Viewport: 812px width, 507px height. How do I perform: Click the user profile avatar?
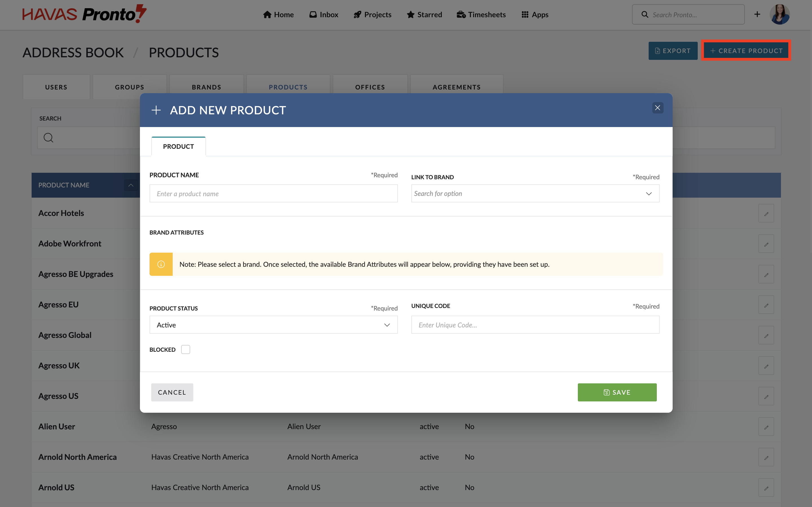[779, 14]
